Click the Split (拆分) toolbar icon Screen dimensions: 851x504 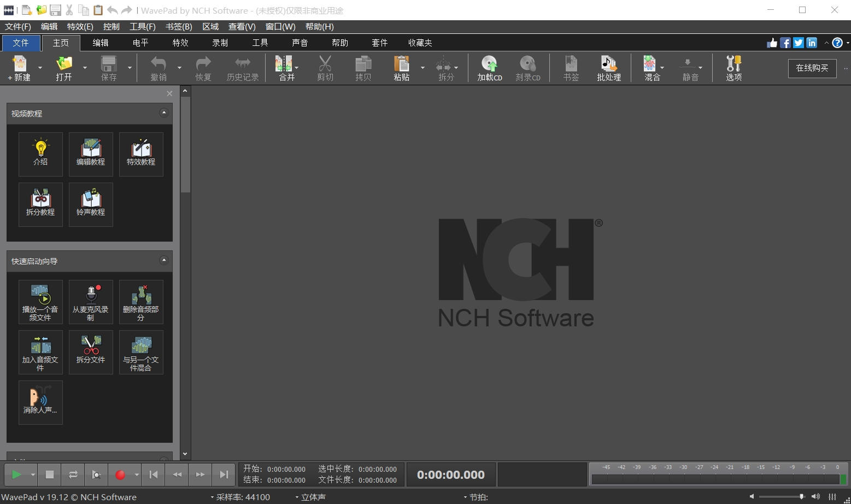444,68
